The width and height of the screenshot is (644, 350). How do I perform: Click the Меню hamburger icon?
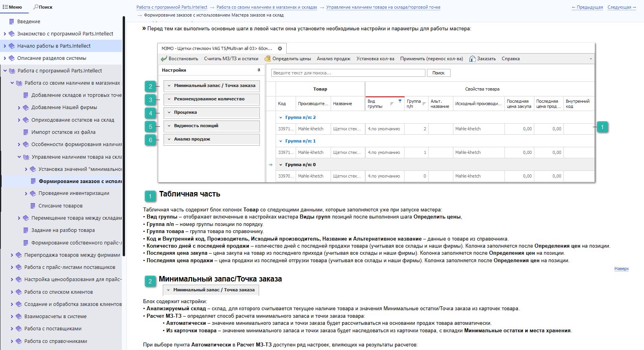pyautogui.click(x=5, y=7)
